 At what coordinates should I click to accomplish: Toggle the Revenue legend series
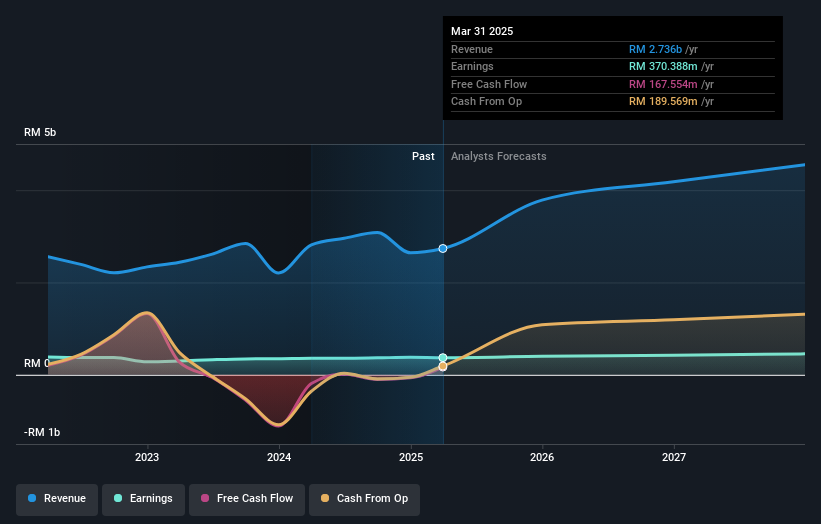[x=57, y=498]
